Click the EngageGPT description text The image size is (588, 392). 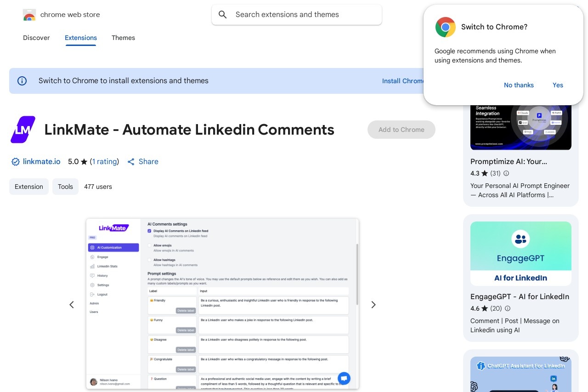515,325
